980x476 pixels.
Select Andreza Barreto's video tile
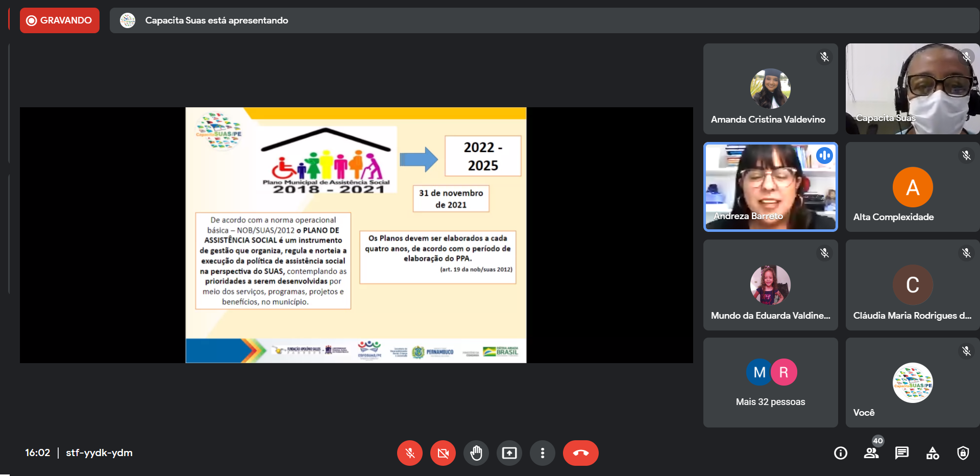point(770,187)
